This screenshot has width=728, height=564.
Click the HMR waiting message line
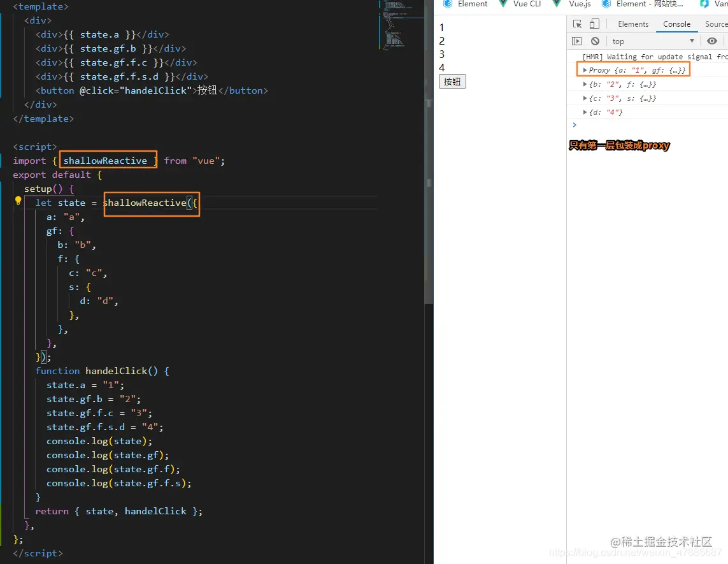654,57
